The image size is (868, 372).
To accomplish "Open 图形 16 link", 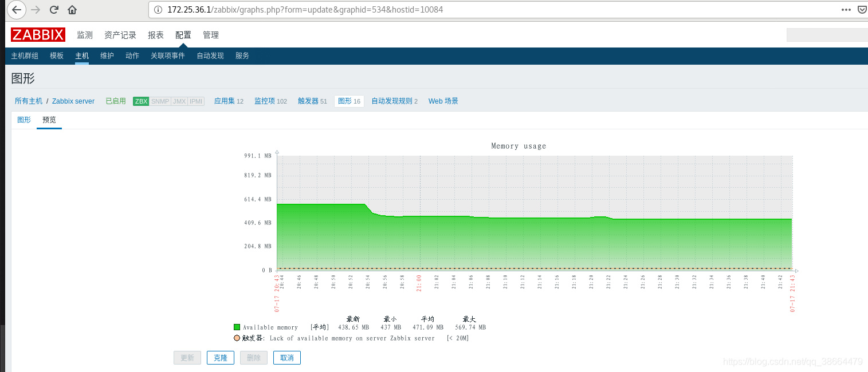I will [x=349, y=101].
